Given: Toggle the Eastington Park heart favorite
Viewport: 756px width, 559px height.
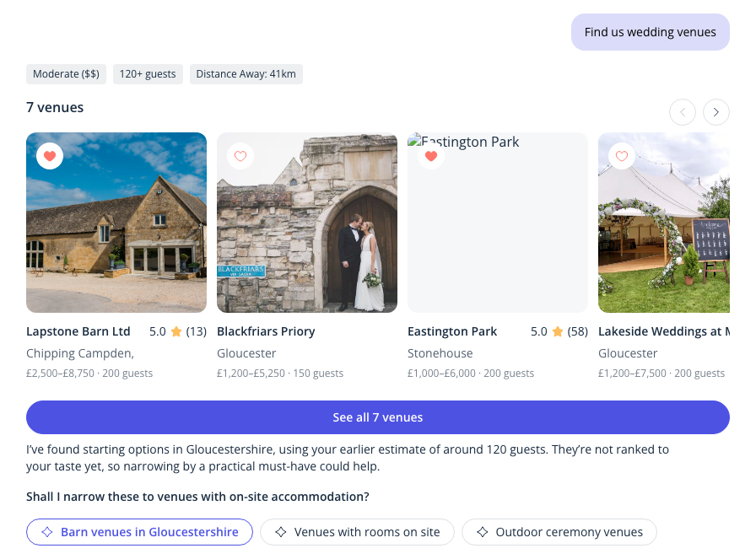Looking at the screenshot, I should [431, 156].
